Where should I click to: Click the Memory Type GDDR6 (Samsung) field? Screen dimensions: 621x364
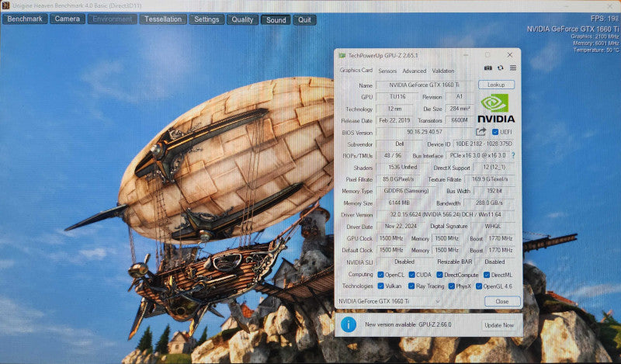(406, 191)
